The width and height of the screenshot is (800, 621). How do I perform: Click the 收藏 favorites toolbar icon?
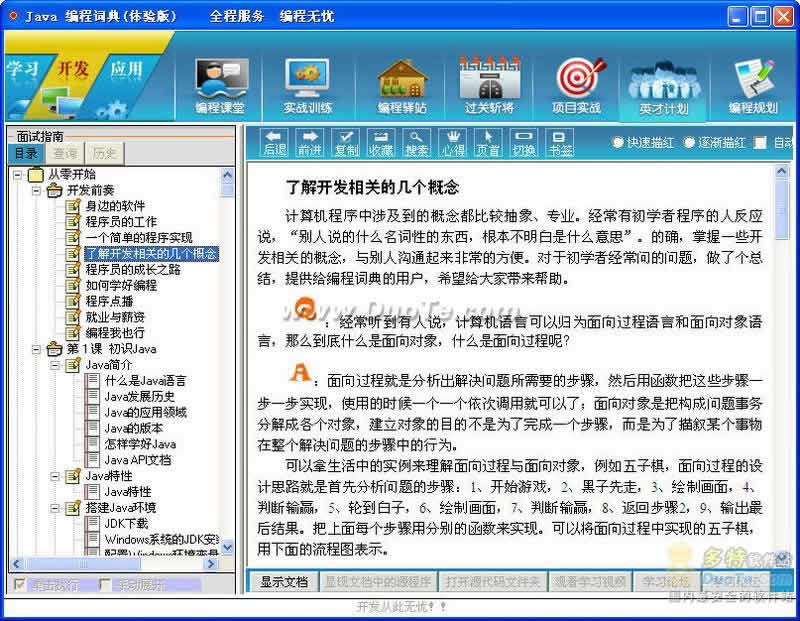pyautogui.click(x=381, y=143)
